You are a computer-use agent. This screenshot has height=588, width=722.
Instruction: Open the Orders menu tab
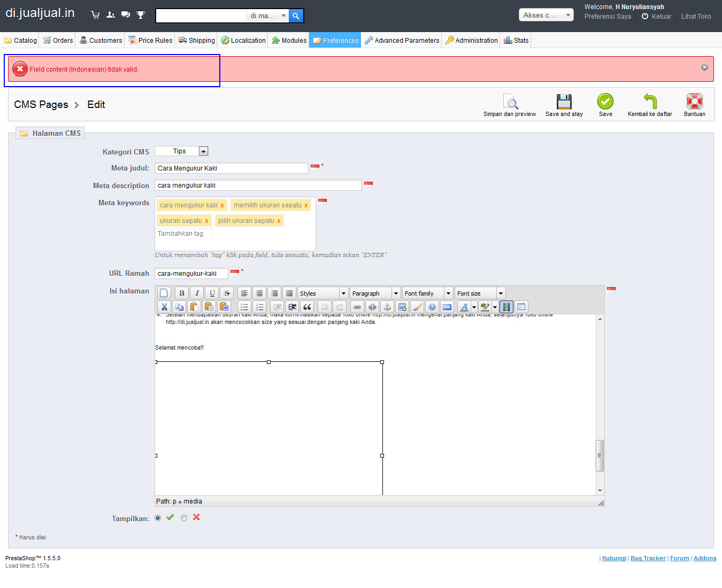point(58,40)
